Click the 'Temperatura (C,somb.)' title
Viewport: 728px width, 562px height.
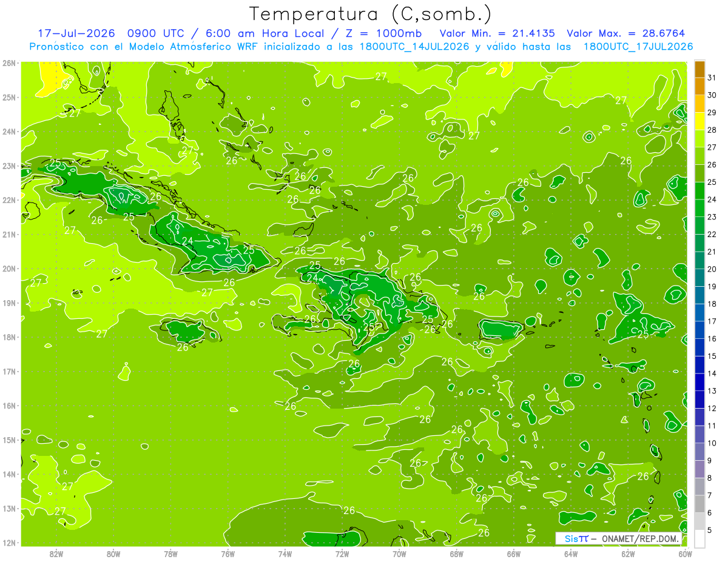click(x=371, y=14)
